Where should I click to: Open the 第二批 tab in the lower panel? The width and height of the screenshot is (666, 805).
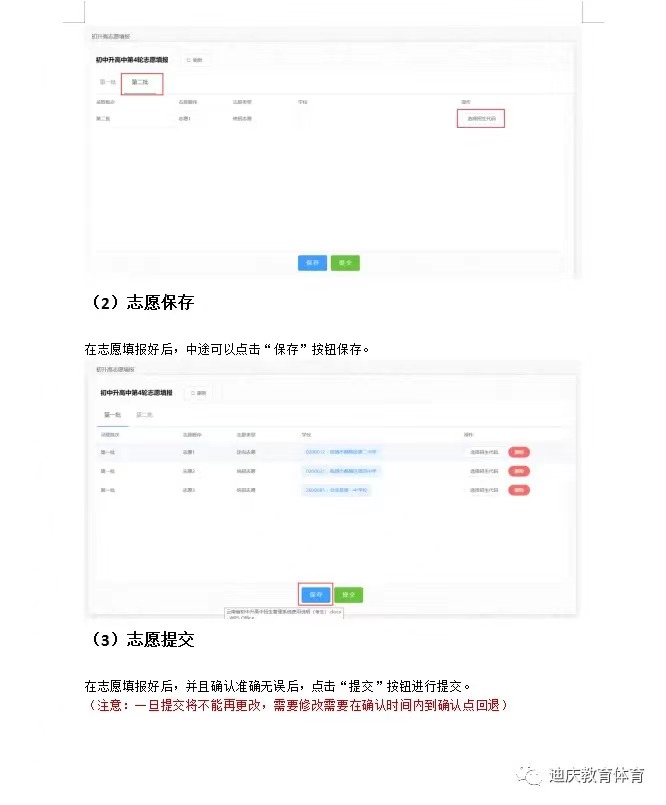[144, 414]
